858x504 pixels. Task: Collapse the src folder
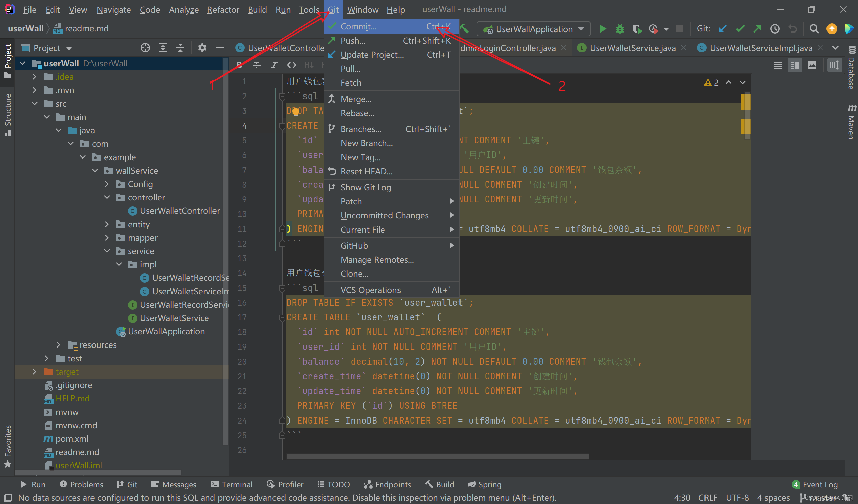click(34, 104)
